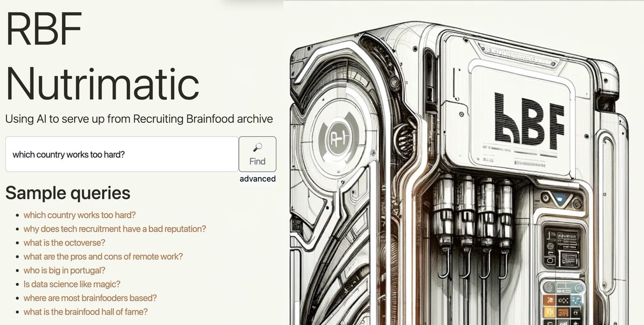This screenshot has height=325, width=644.
Task: Select sample query about country working too hard
Action: (x=79, y=215)
